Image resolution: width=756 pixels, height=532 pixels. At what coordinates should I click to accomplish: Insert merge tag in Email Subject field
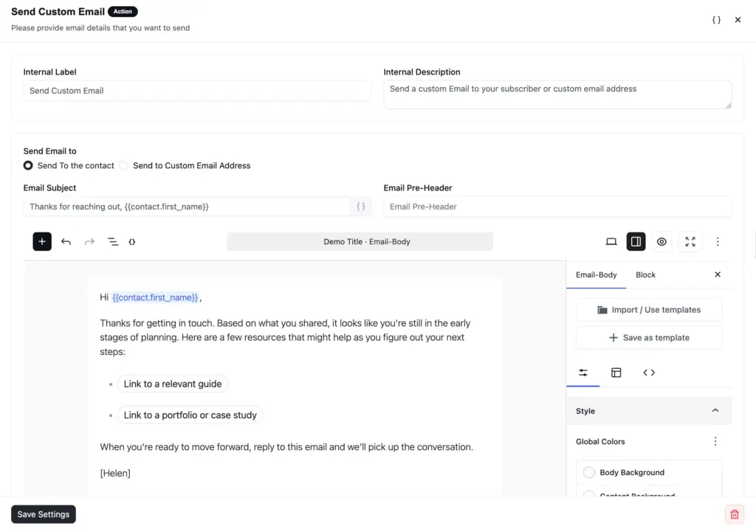pos(360,207)
